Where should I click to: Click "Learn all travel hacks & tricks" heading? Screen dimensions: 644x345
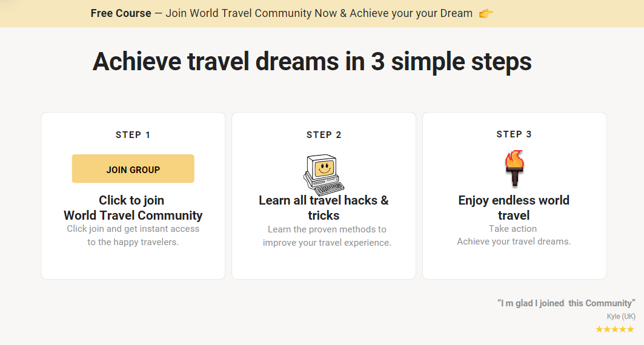point(324,208)
